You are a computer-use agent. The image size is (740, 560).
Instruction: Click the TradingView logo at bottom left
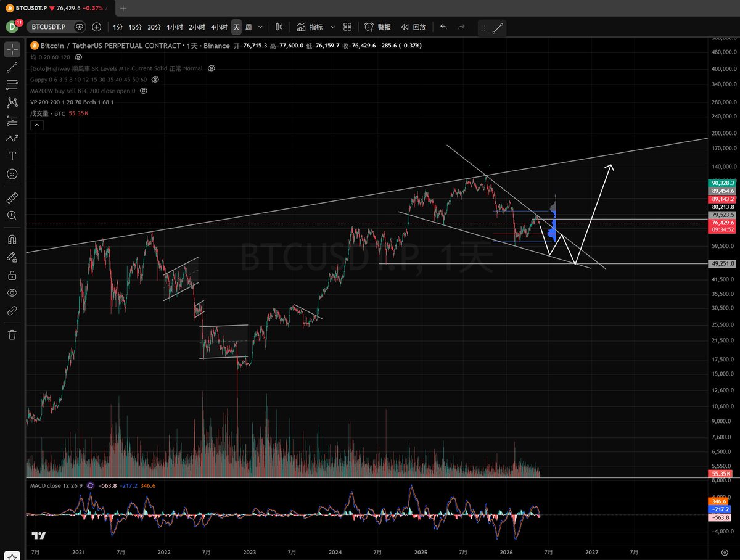39,536
